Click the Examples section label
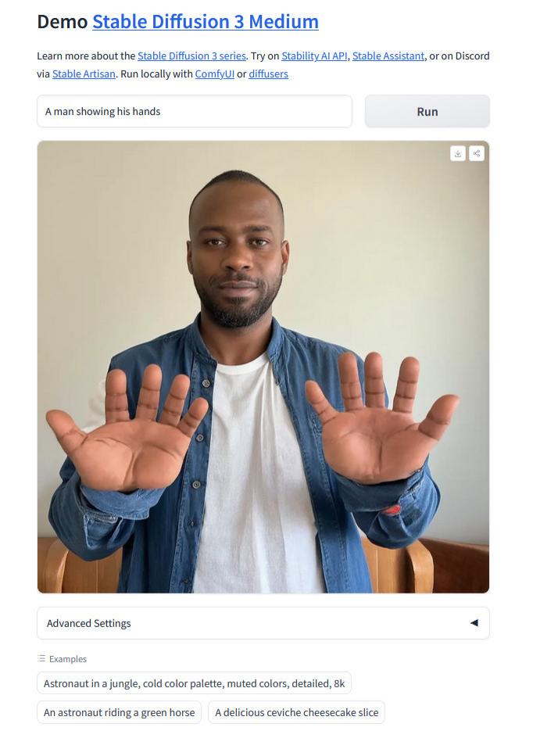 tap(68, 658)
